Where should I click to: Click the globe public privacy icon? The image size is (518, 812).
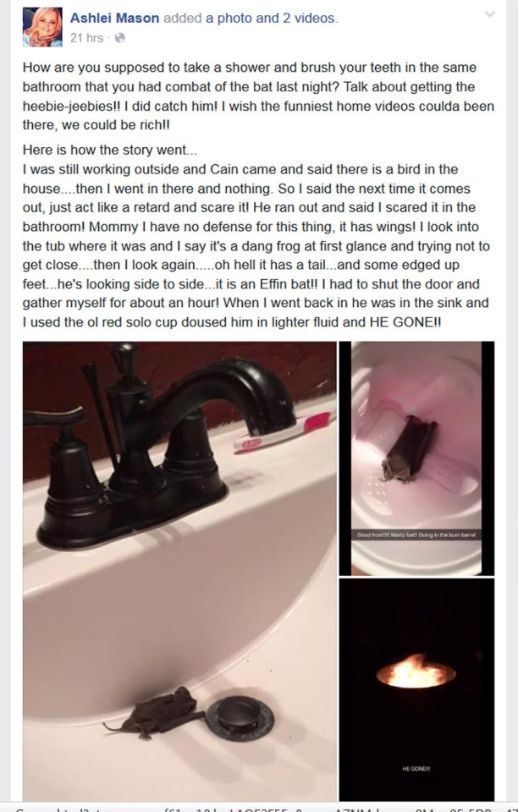pos(119,38)
